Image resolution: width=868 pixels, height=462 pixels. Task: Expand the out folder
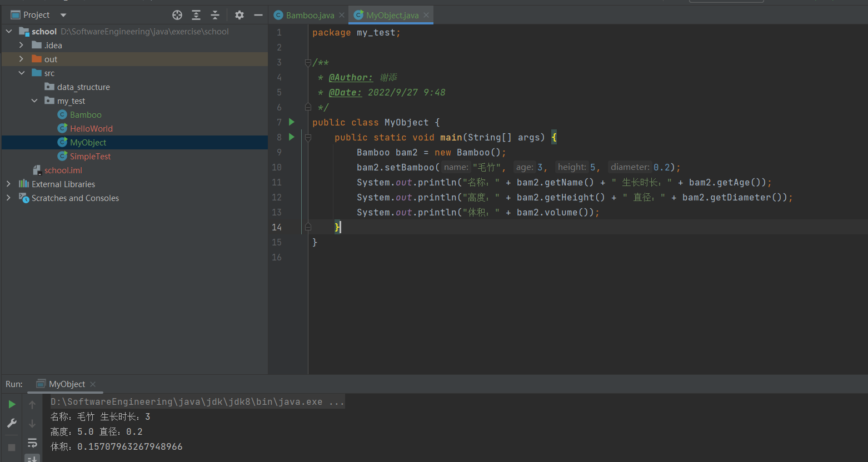tap(21, 59)
